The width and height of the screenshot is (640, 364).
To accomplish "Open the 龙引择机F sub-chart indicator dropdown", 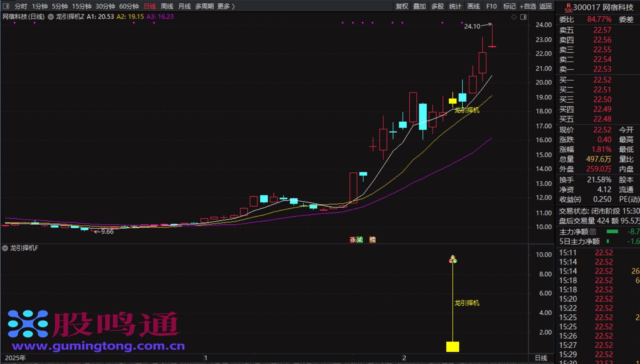I will (x=5, y=248).
